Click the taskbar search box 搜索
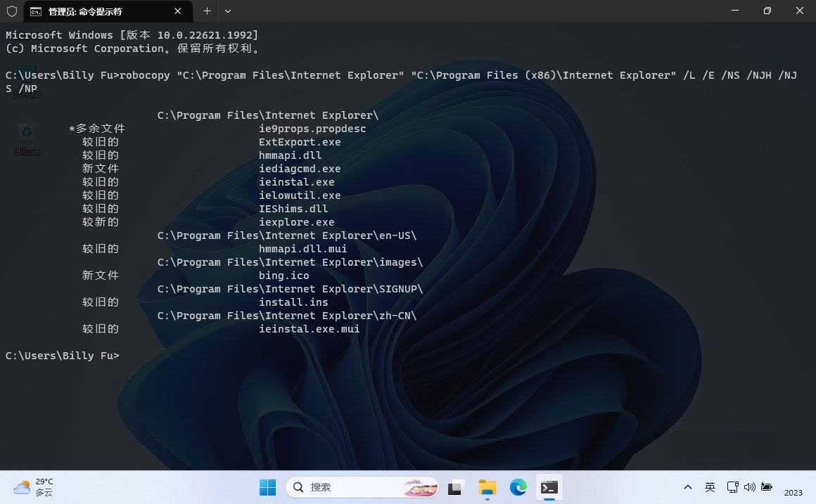The image size is (816, 504). pyautogui.click(x=352, y=486)
